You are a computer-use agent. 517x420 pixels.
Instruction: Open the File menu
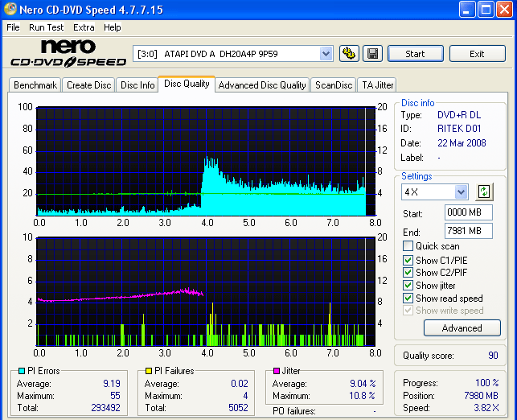point(13,27)
